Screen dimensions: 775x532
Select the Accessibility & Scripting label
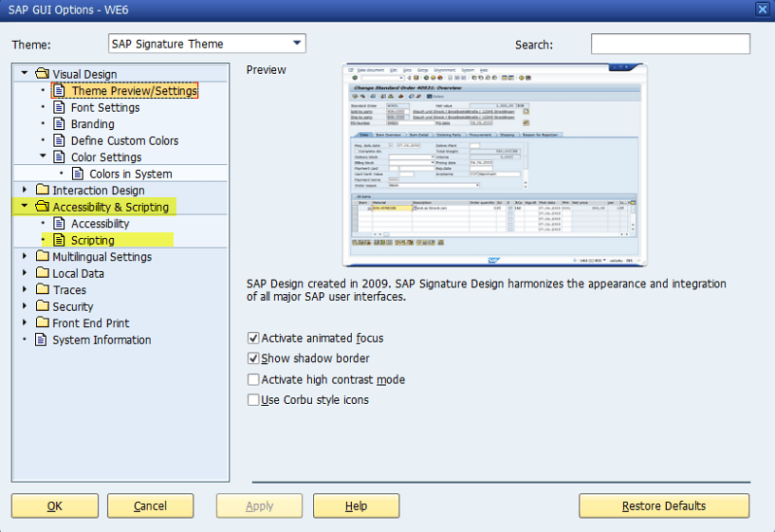coord(111,207)
